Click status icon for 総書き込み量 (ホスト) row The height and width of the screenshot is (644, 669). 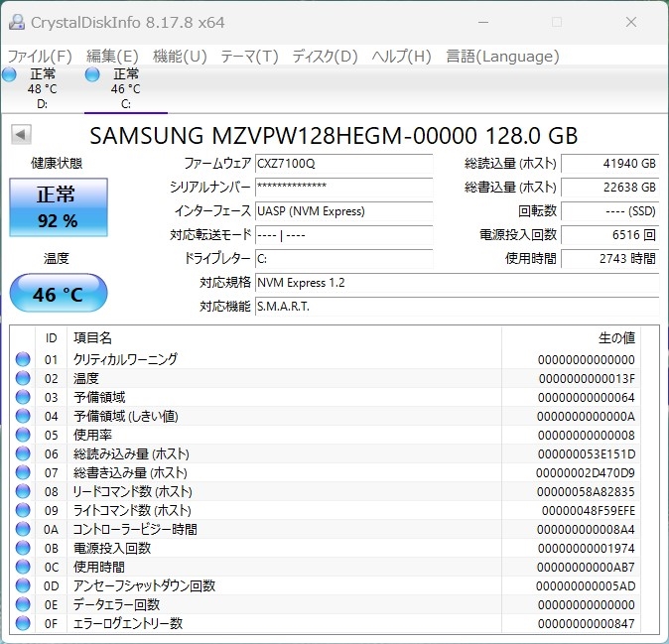click(x=23, y=472)
